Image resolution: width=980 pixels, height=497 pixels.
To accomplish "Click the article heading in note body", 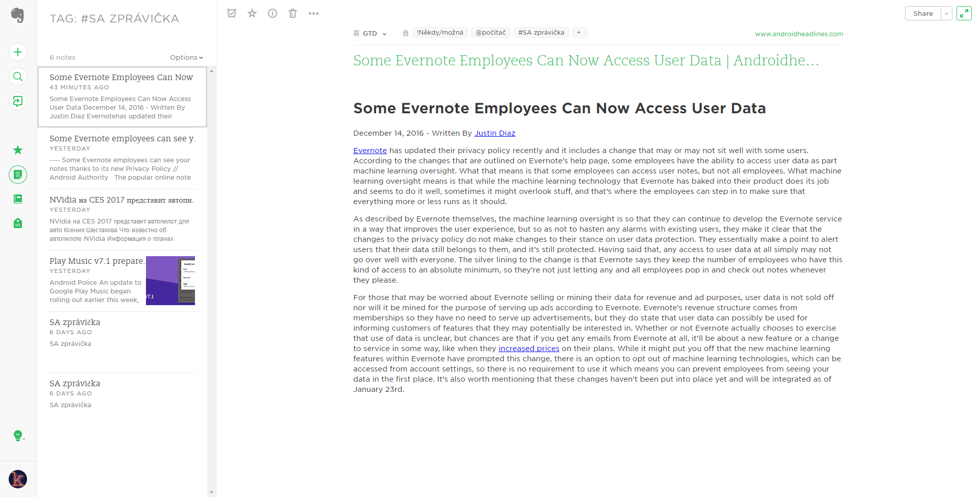I will [559, 108].
